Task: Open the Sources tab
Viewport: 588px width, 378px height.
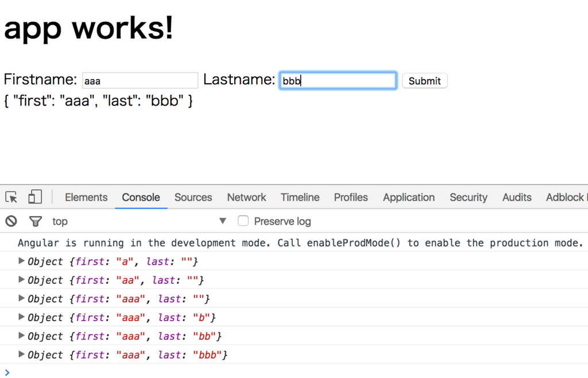Action: point(193,197)
